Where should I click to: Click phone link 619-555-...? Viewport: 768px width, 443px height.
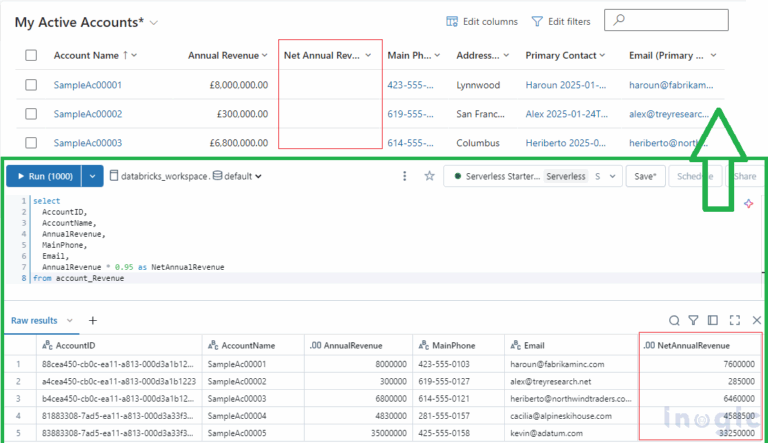point(410,114)
